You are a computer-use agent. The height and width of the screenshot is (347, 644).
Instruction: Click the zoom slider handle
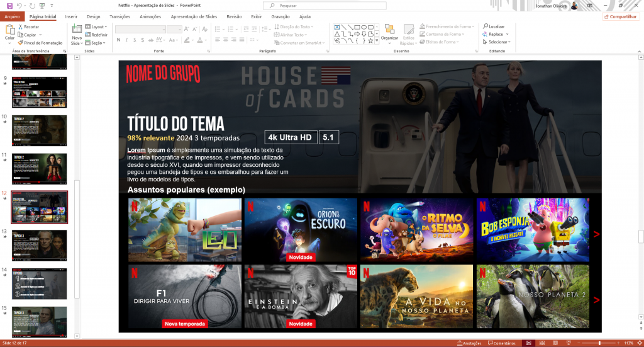pos(599,343)
